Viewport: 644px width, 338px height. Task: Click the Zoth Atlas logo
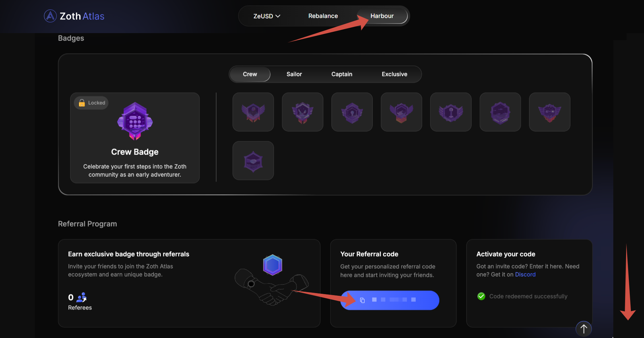click(74, 16)
